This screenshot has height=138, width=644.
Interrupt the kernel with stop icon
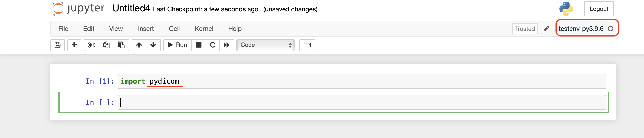click(199, 45)
